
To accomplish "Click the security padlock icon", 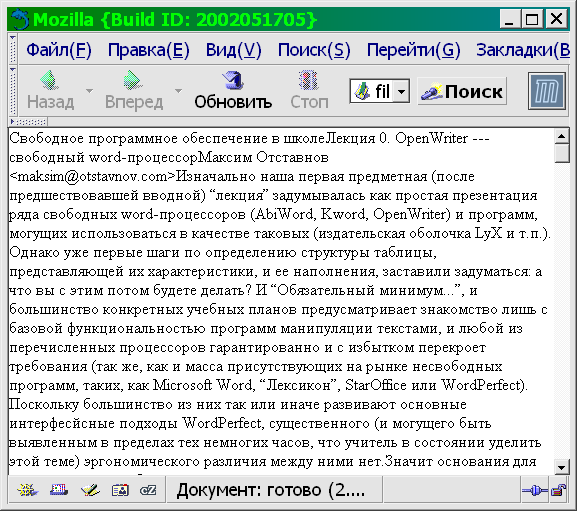I will (558, 490).
